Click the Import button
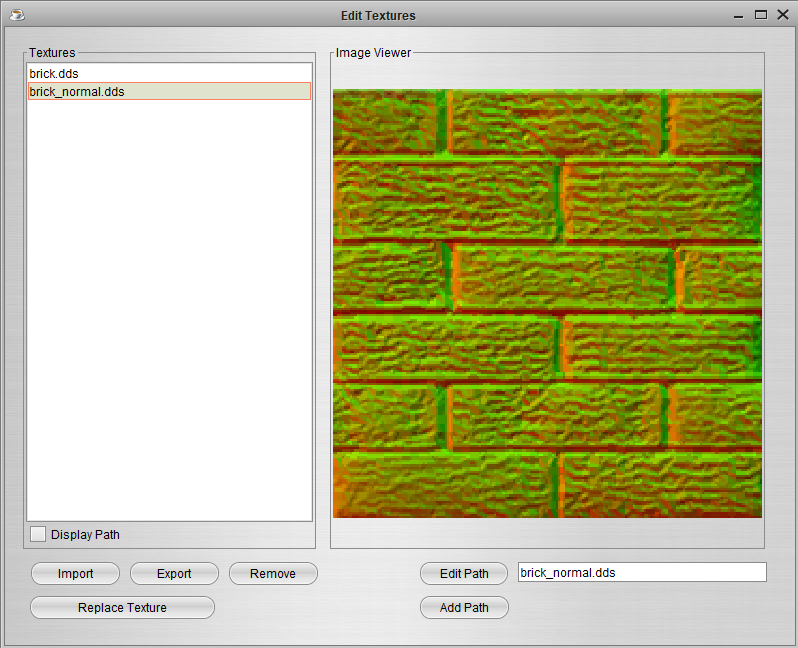The image size is (798, 648). [x=75, y=574]
